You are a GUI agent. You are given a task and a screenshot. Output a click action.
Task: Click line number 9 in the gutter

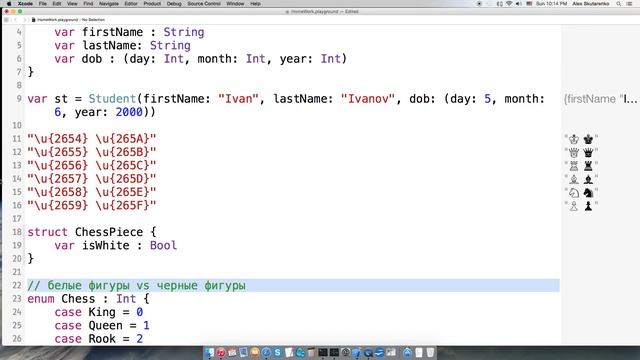19,99
